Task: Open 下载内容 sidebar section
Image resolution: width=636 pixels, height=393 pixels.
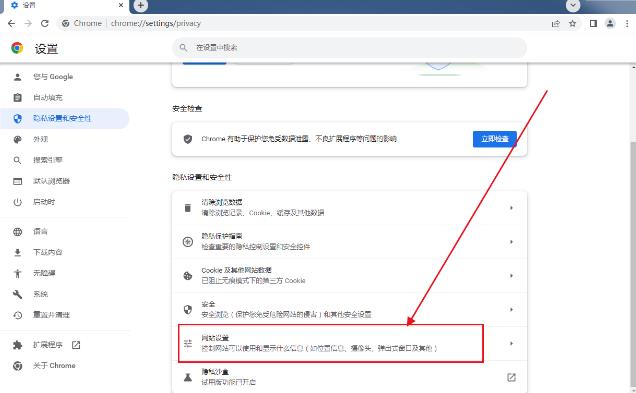Action: point(65,252)
